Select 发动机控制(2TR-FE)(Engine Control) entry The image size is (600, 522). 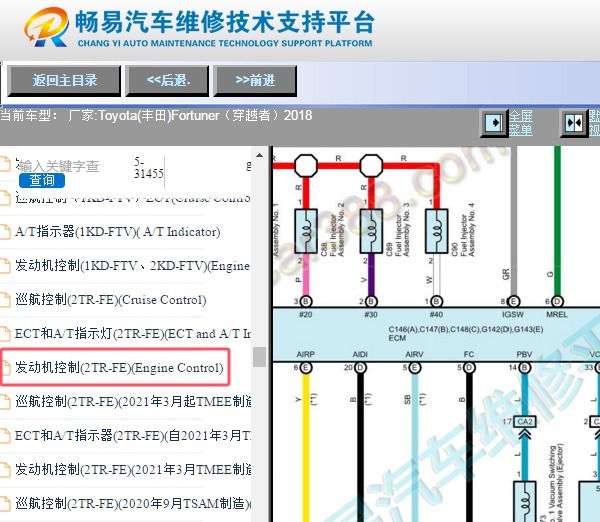(119, 367)
